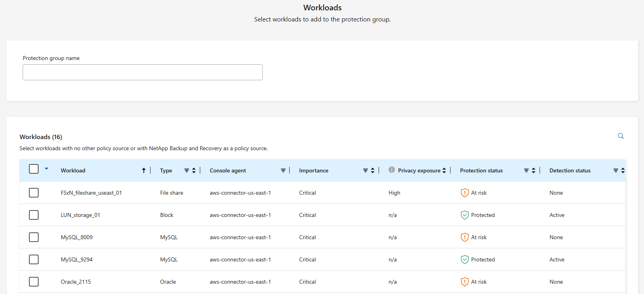644x294 pixels.
Task: Filter the Detection status column
Action: pyautogui.click(x=616, y=170)
